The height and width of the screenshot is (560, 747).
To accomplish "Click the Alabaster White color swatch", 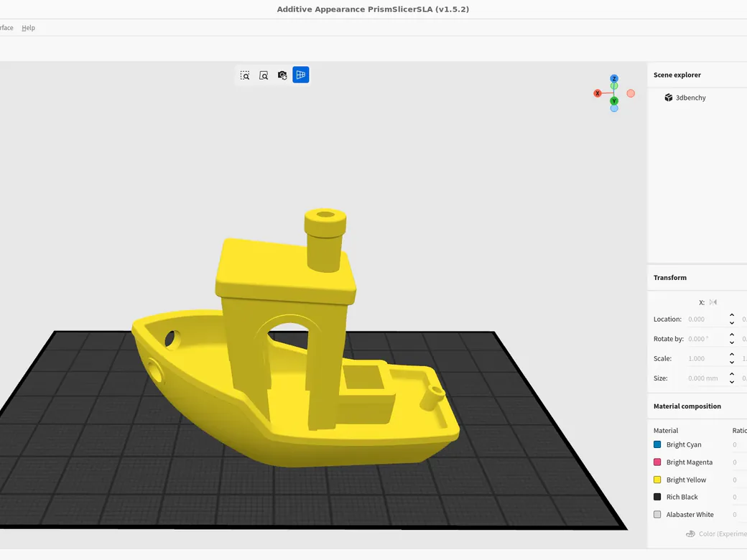I will (657, 514).
